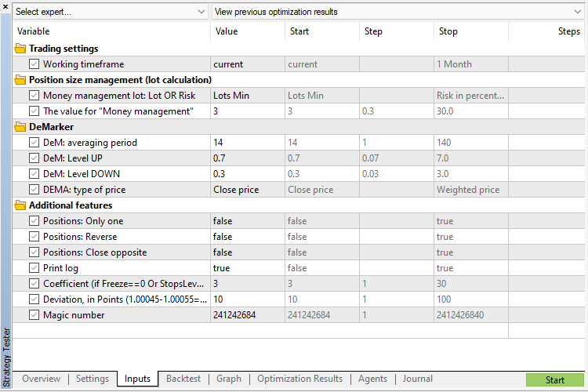Toggle the Coefficient (if Freeze==0) checkbox
The width and height of the screenshot is (588, 392).
coord(34,284)
